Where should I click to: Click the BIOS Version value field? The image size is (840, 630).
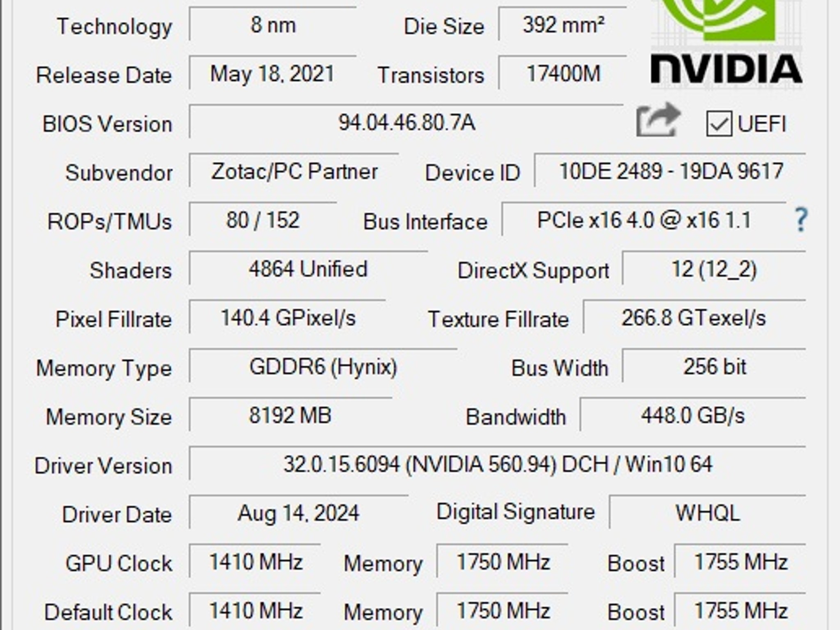tap(406, 122)
